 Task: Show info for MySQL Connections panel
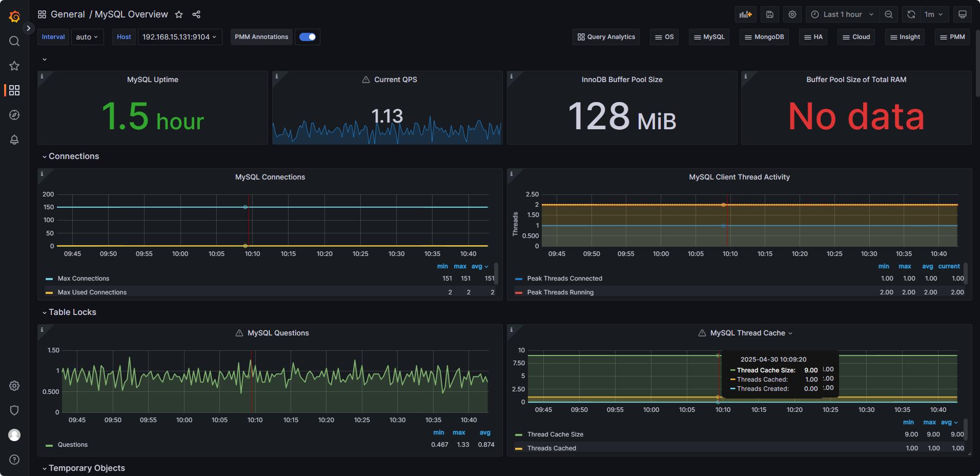[42, 174]
